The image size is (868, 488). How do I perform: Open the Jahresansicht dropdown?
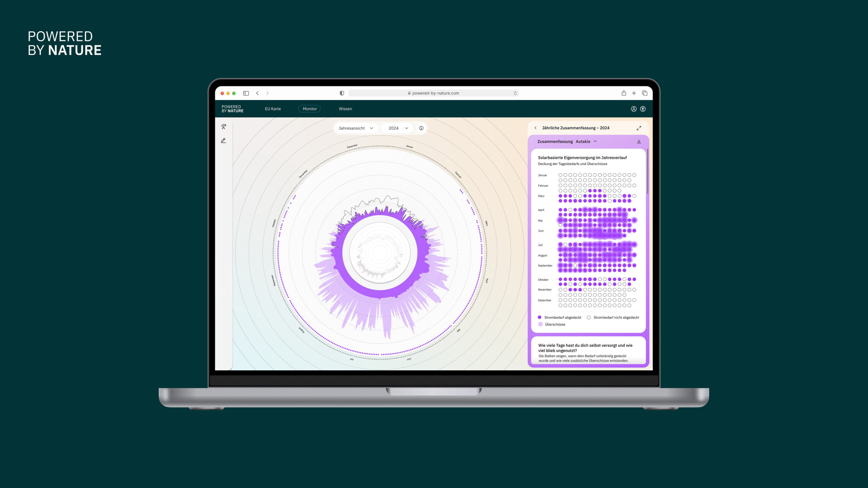(355, 128)
